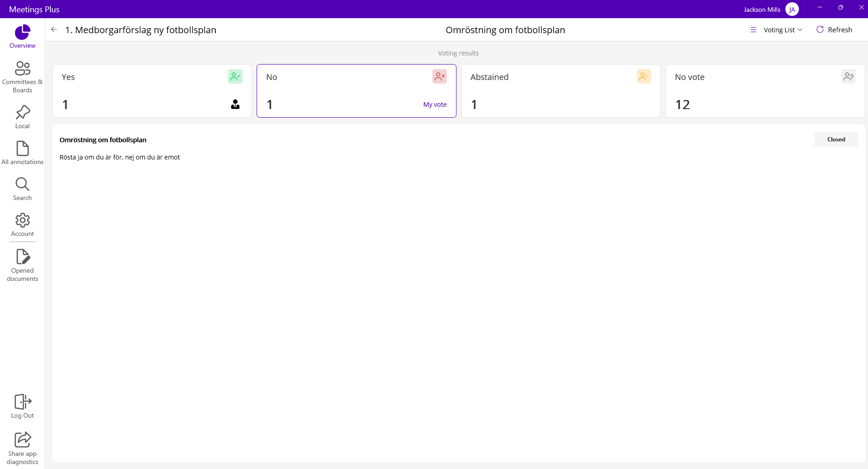The width and height of the screenshot is (868, 469).
Task: Click the My vote link
Action: click(x=435, y=105)
